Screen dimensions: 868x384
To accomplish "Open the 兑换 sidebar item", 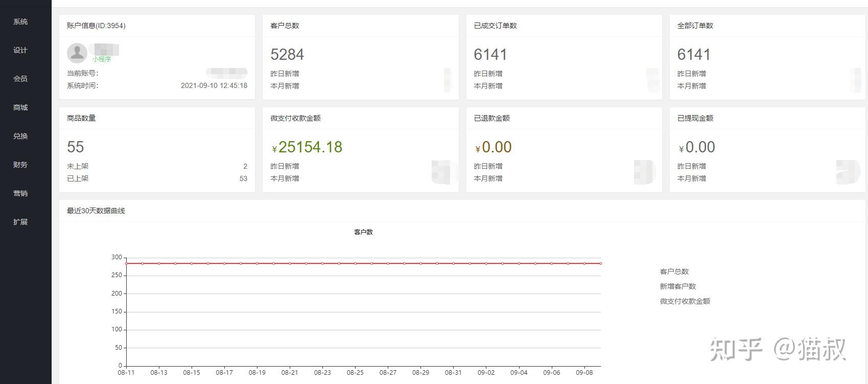I will point(20,136).
